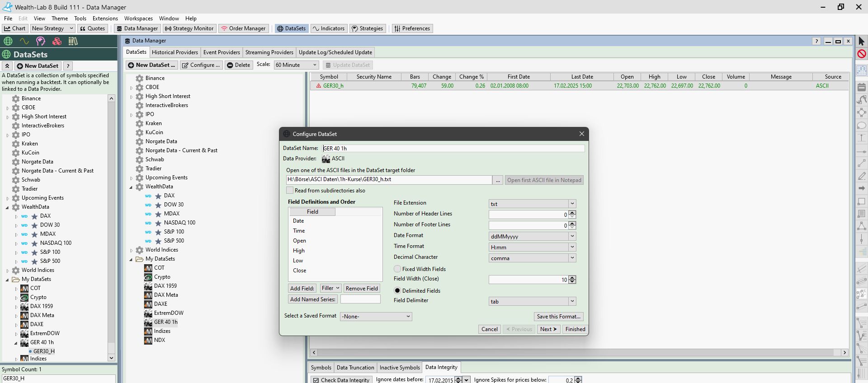Select the pointer cursor tool on right toolbar
The height and width of the screenshot is (383, 868).
pos(861,42)
